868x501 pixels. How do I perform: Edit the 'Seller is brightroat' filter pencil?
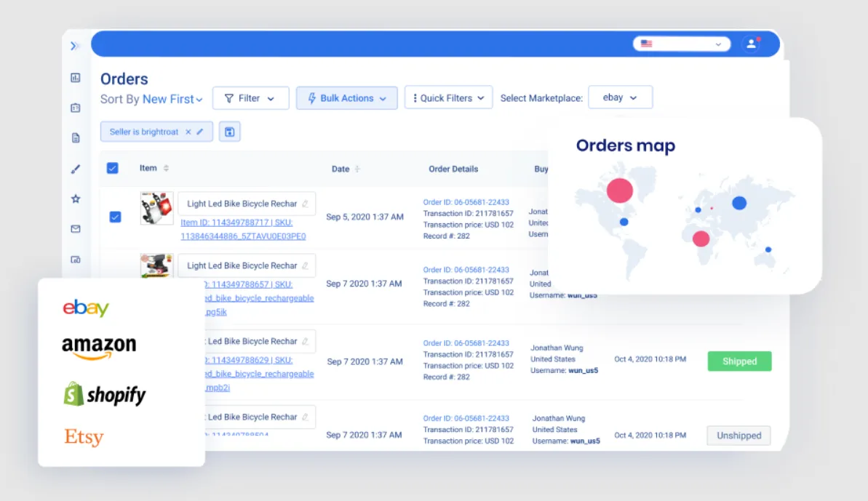(x=200, y=132)
